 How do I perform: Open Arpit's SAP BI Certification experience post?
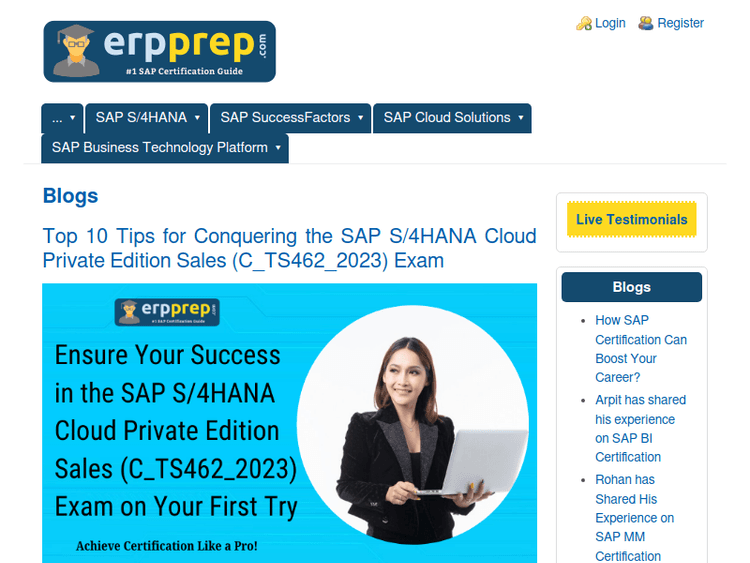(640, 428)
